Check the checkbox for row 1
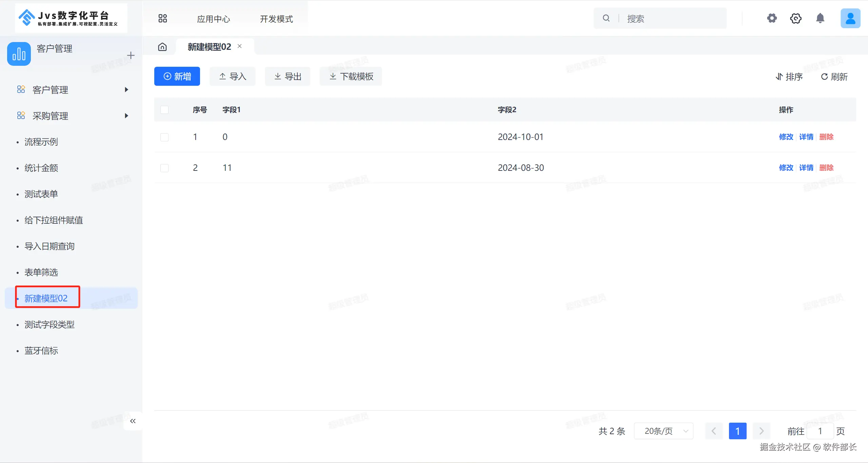The height and width of the screenshot is (463, 868). pyautogui.click(x=164, y=137)
